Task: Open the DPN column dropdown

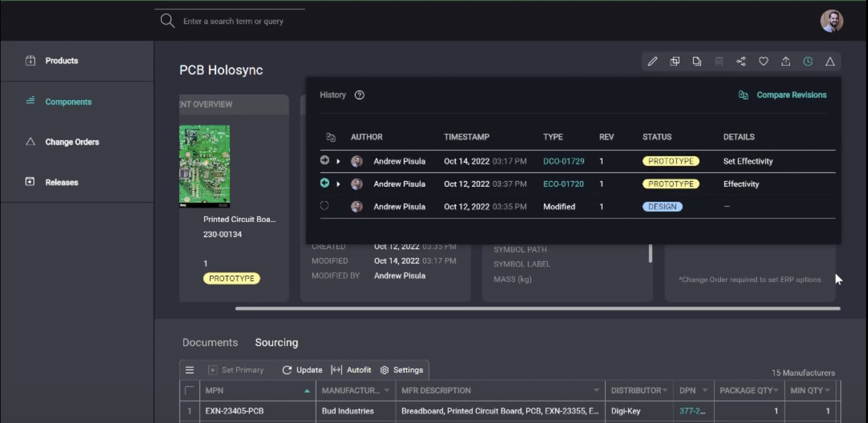Action: (x=705, y=390)
